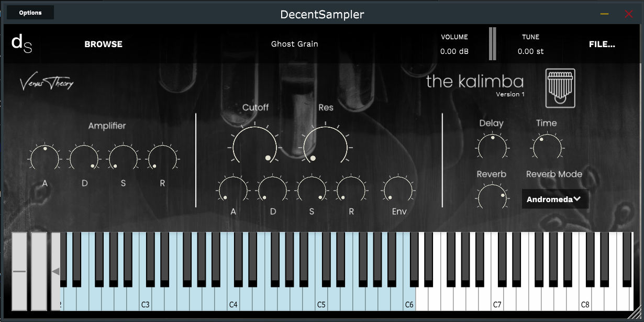Open the FILE... menu
The image size is (644, 322).
602,45
